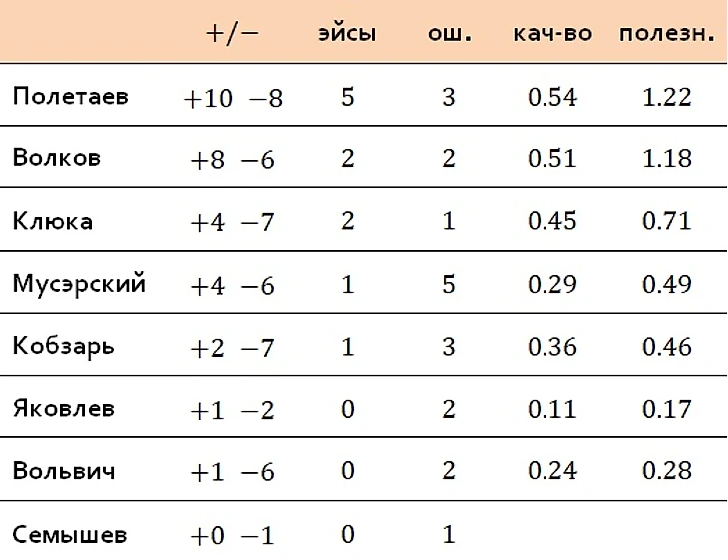Screen dimensions: 728x560
Task: Click the +/− column header
Action: point(232,34)
